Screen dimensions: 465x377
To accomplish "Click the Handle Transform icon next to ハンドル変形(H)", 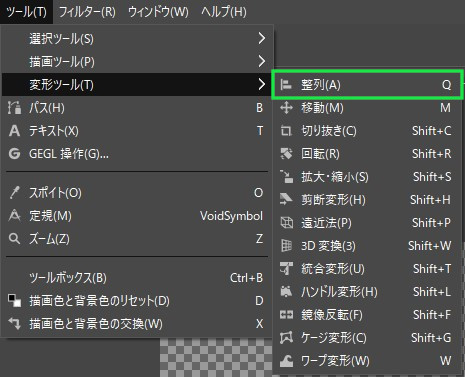I will 286,292.
